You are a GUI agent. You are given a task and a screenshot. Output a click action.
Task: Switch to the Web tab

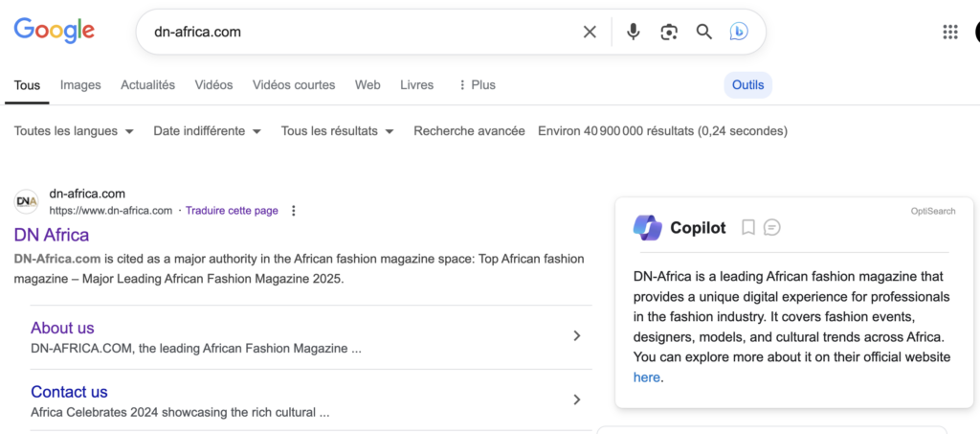click(x=367, y=85)
